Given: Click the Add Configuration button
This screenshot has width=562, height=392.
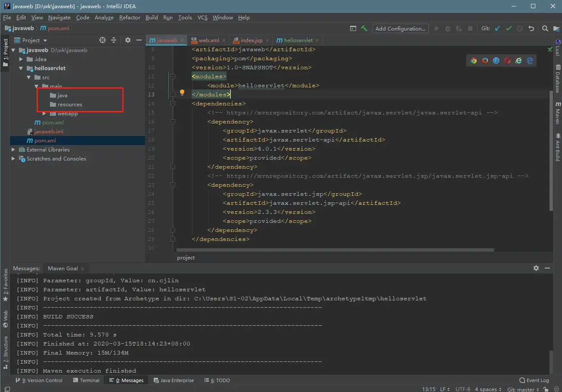Looking at the screenshot, I should pos(400,28).
